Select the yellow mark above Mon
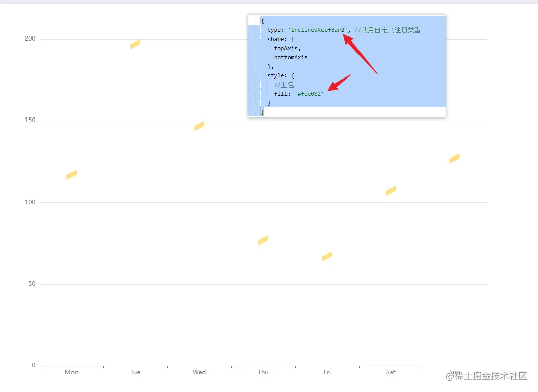 [x=71, y=175]
